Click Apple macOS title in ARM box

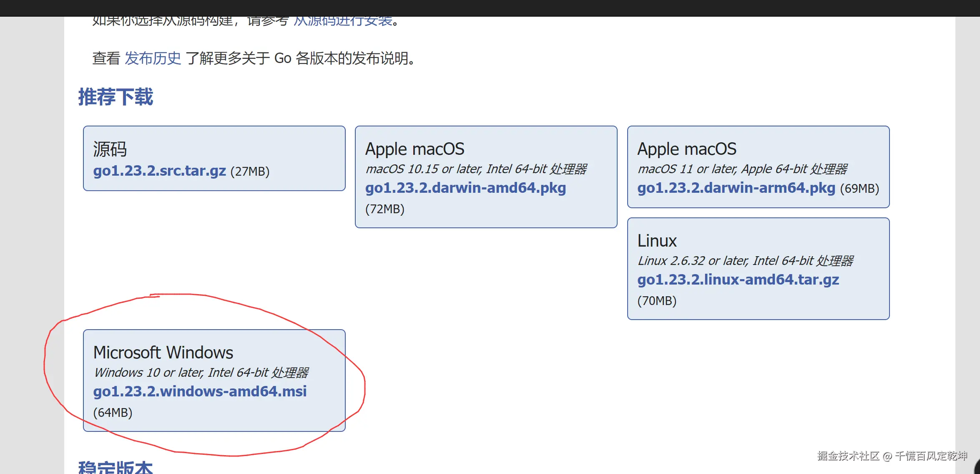(686, 149)
